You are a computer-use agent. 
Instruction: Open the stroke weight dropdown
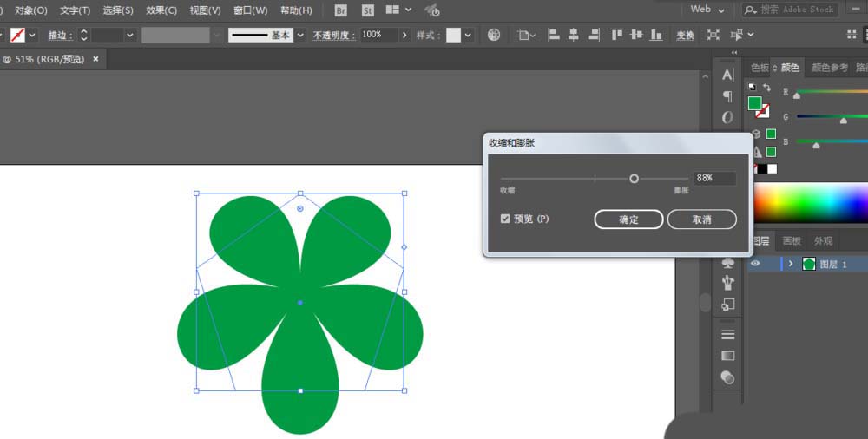[130, 36]
